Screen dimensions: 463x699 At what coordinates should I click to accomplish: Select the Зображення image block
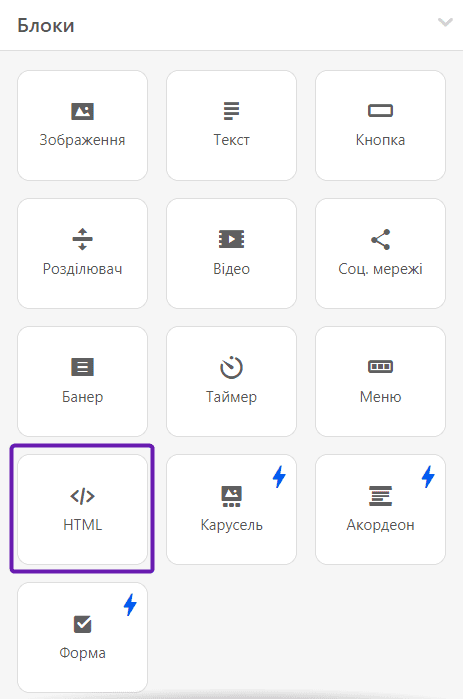click(x=82, y=126)
